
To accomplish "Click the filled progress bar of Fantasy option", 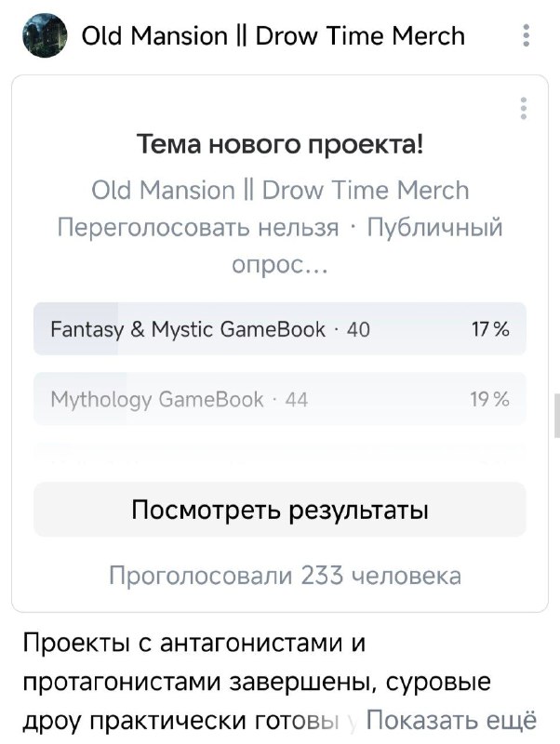I will click(76, 329).
